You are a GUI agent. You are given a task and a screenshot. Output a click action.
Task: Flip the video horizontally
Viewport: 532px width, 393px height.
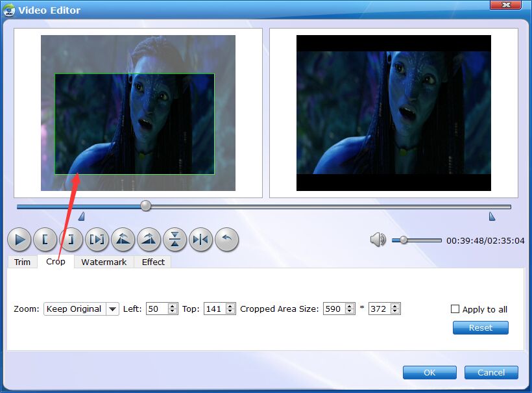pos(201,240)
